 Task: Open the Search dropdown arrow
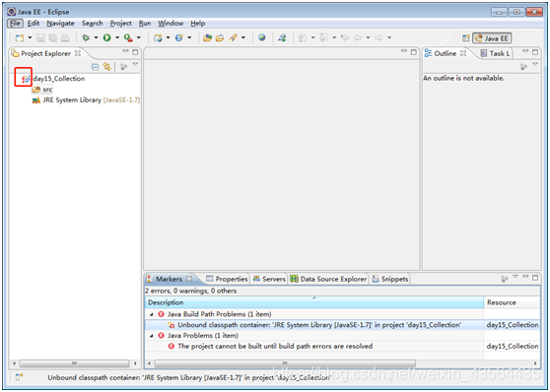[243, 37]
